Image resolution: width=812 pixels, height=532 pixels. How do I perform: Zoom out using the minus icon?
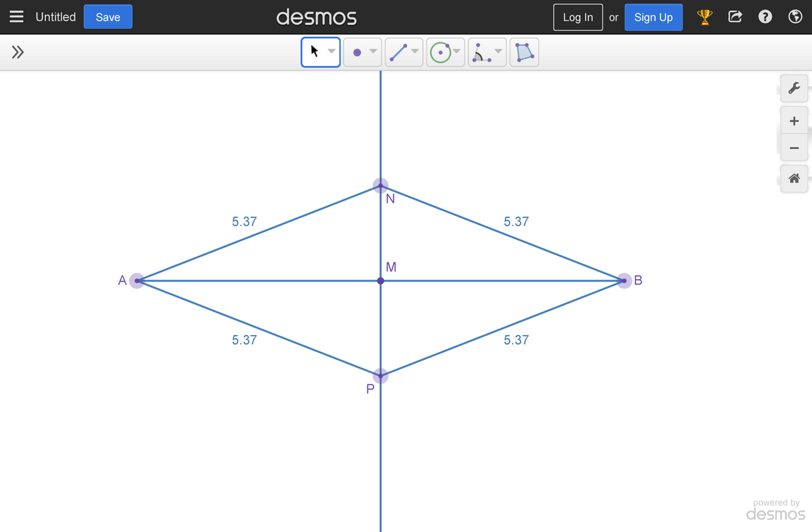point(794,147)
